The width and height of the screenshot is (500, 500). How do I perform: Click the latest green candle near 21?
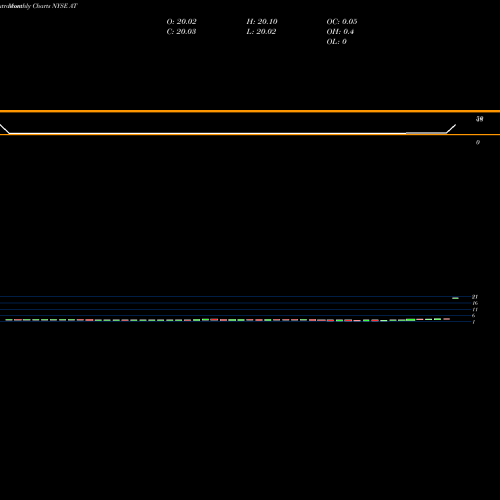tap(455, 298)
